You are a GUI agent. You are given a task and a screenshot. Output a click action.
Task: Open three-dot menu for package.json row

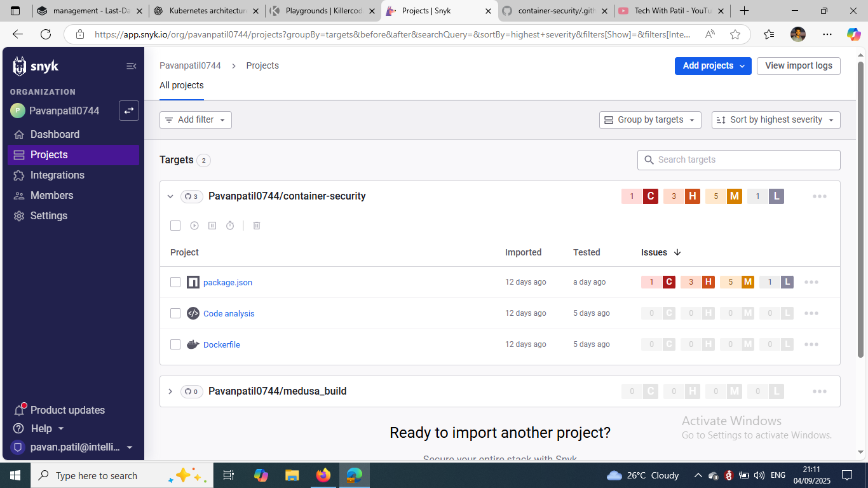point(811,282)
